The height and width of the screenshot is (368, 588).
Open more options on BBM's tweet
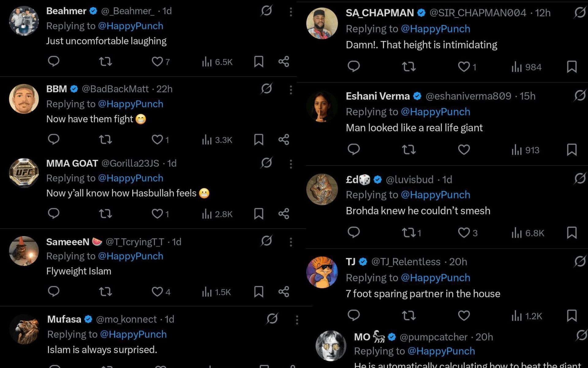pos(291,90)
